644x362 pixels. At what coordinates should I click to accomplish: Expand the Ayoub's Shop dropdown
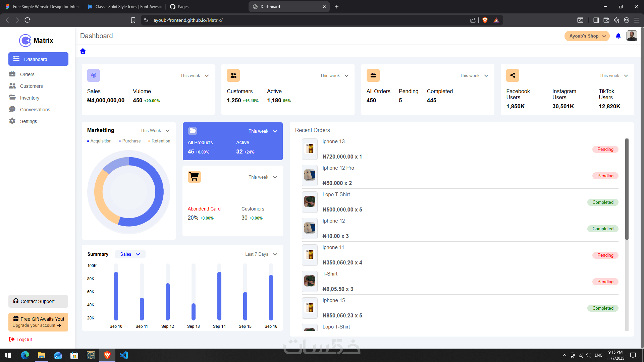(587, 36)
